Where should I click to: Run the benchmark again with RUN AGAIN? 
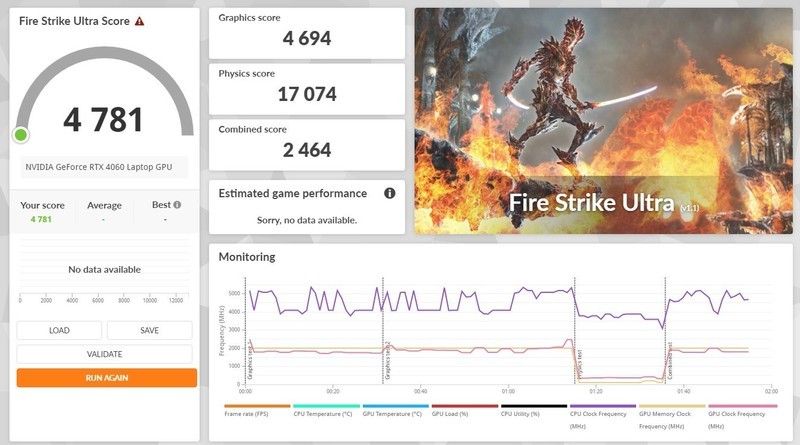[107, 378]
